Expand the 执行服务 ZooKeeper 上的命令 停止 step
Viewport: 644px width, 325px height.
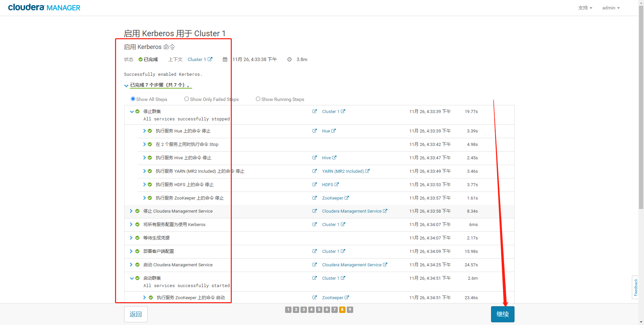point(145,198)
